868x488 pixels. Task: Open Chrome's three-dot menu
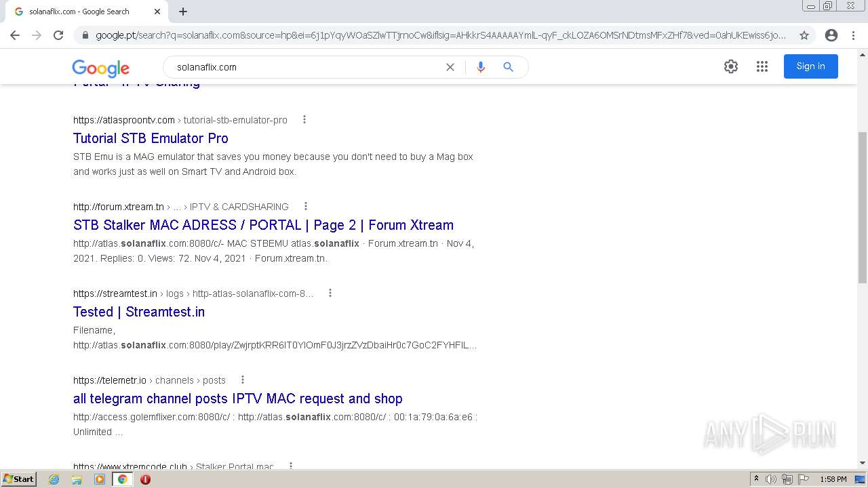853,35
